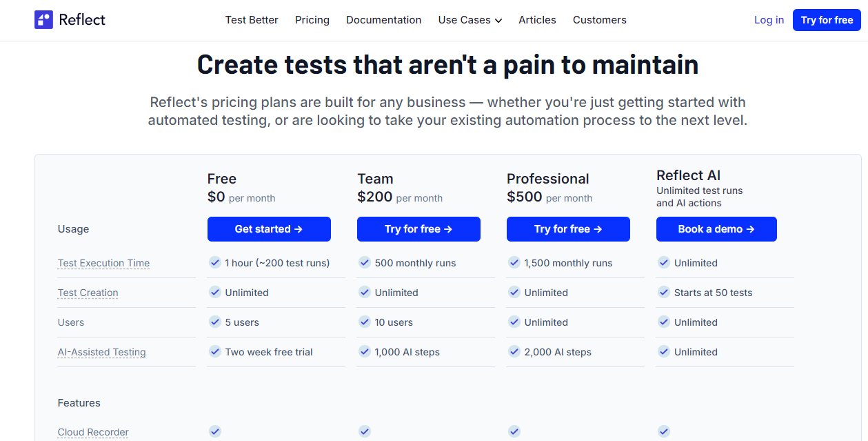This screenshot has height=441, width=868.
Task: Switch to the Customers section
Action: 599,20
